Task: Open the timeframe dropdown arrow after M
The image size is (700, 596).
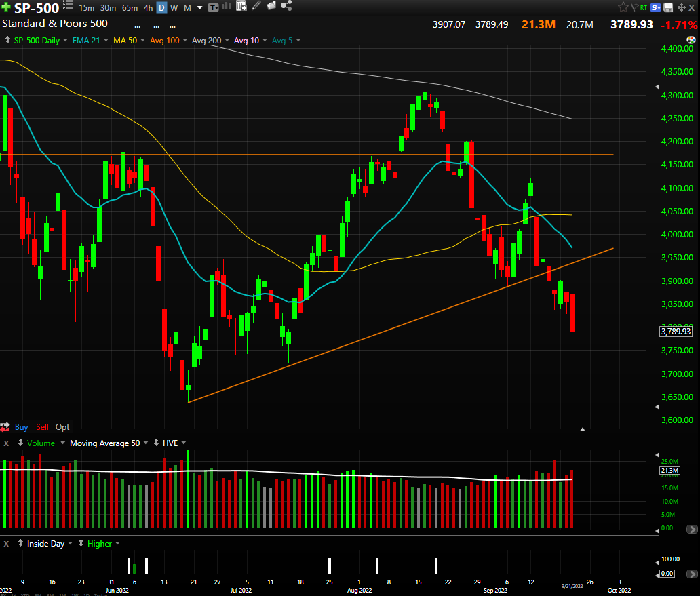Action: pyautogui.click(x=199, y=8)
